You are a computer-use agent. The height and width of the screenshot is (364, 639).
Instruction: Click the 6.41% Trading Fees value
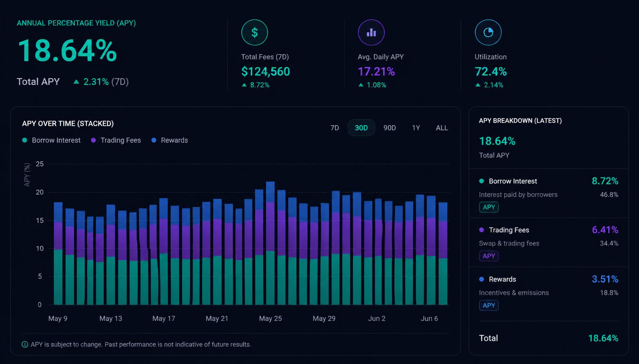[605, 230]
